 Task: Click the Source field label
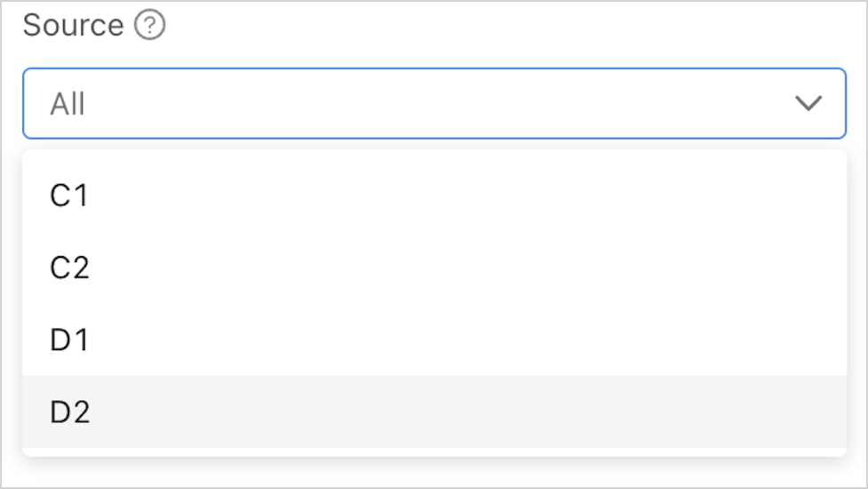(x=73, y=27)
